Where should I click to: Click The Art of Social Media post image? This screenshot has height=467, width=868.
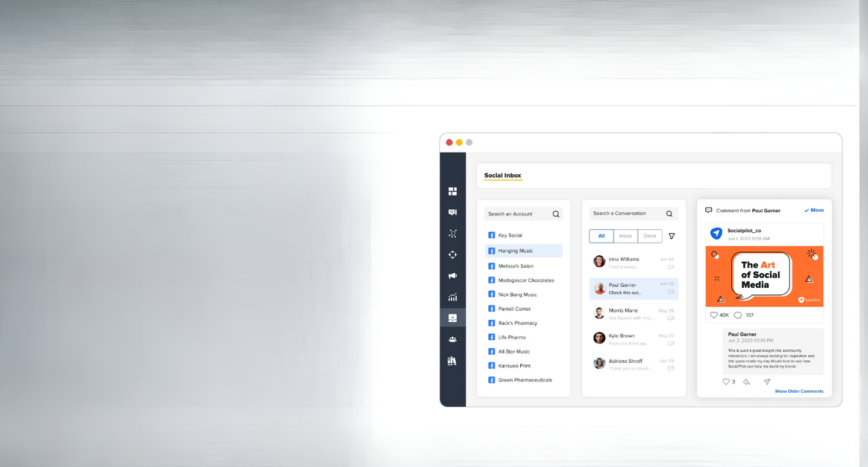(764, 276)
